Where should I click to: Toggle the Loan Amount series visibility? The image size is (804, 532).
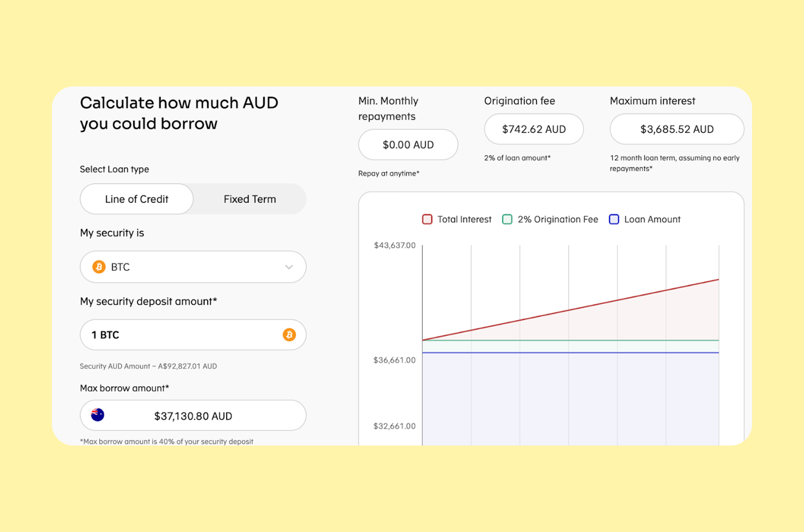coord(645,219)
